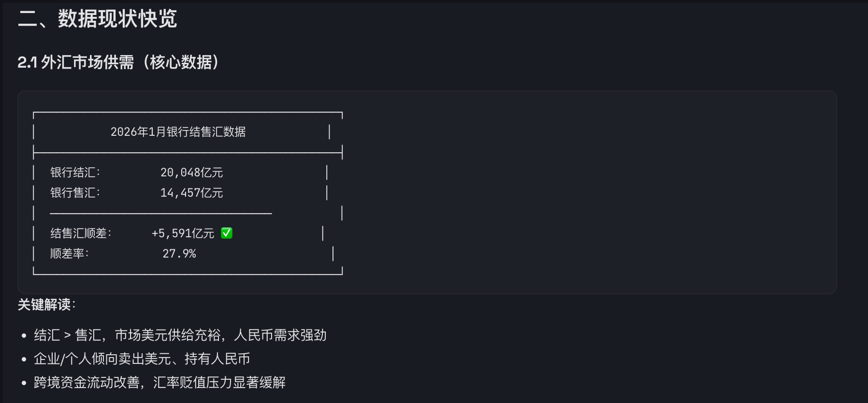The height and width of the screenshot is (403, 868).
Task: Click the value 14,457亿元
Action: tap(191, 193)
